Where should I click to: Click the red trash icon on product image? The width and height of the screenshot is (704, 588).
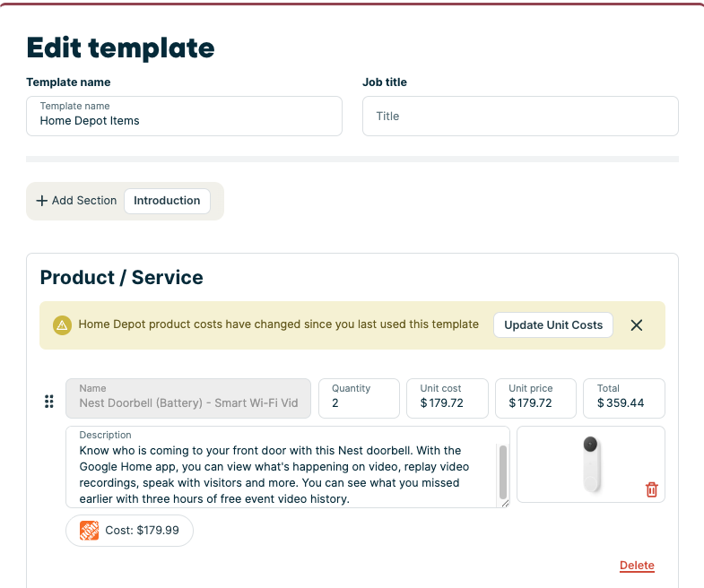pos(652,489)
